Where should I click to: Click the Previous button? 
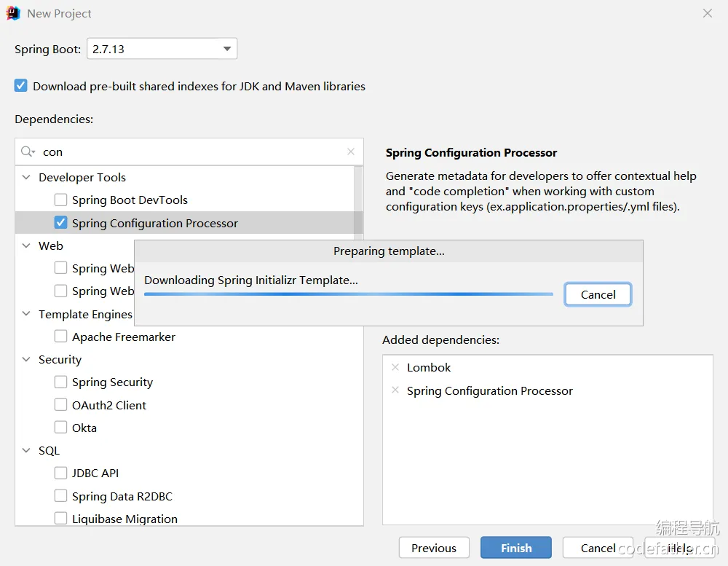(434, 548)
